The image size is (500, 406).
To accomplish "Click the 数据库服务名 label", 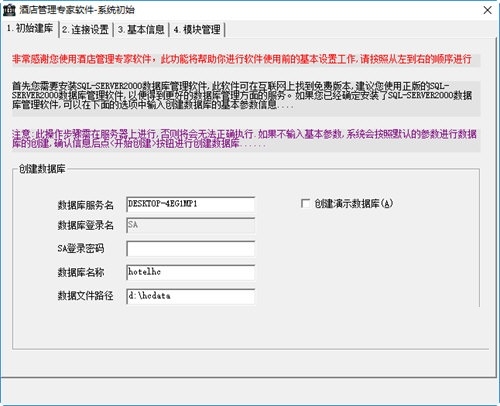I will (86, 205).
